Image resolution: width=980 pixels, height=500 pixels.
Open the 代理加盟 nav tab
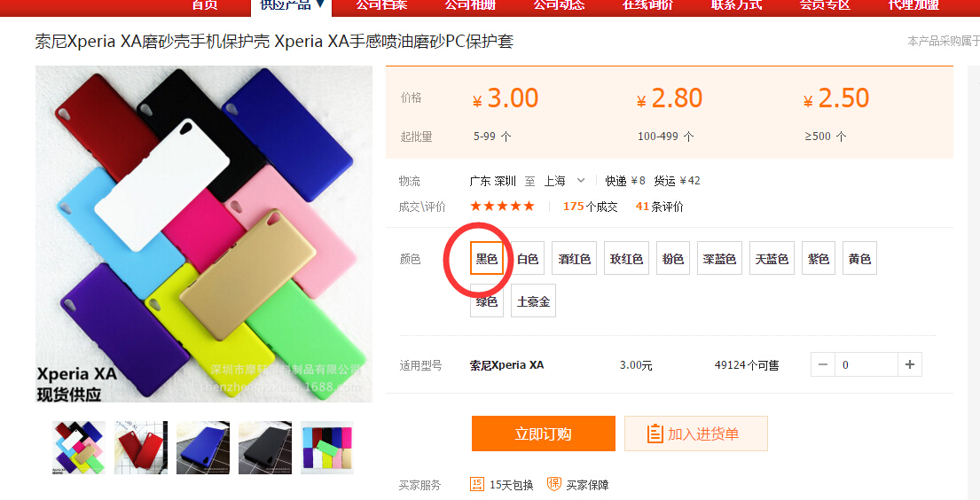pyautogui.click(x=914, y=5)
